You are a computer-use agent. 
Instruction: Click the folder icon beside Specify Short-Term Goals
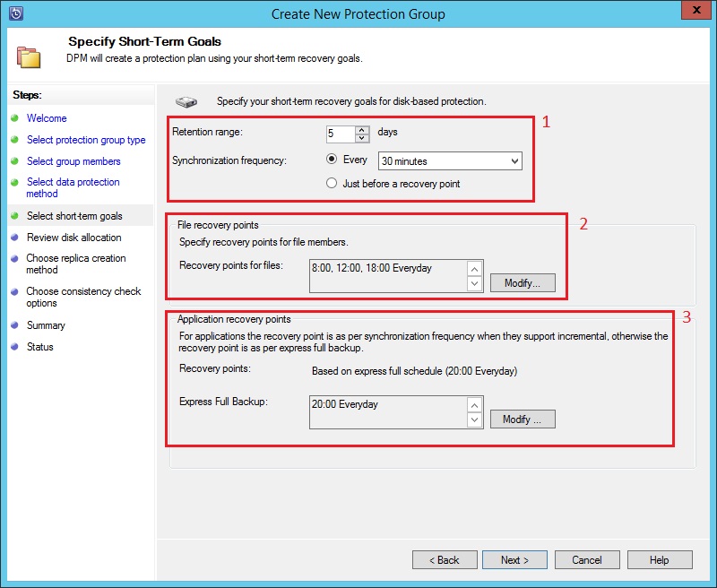click(x=29, y=56)
